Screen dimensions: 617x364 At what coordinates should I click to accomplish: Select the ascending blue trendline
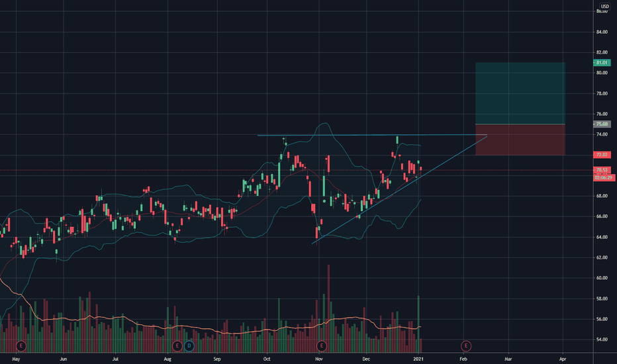pos(399,190)
